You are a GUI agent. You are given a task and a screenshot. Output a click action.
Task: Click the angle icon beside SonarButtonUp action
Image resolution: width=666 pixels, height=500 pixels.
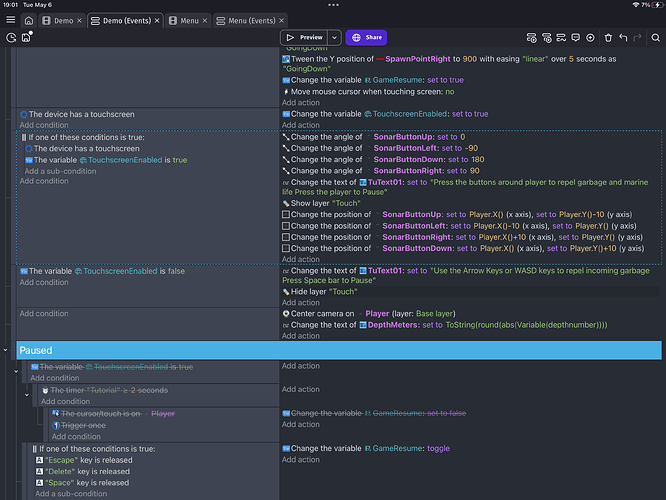click(286, 137)
